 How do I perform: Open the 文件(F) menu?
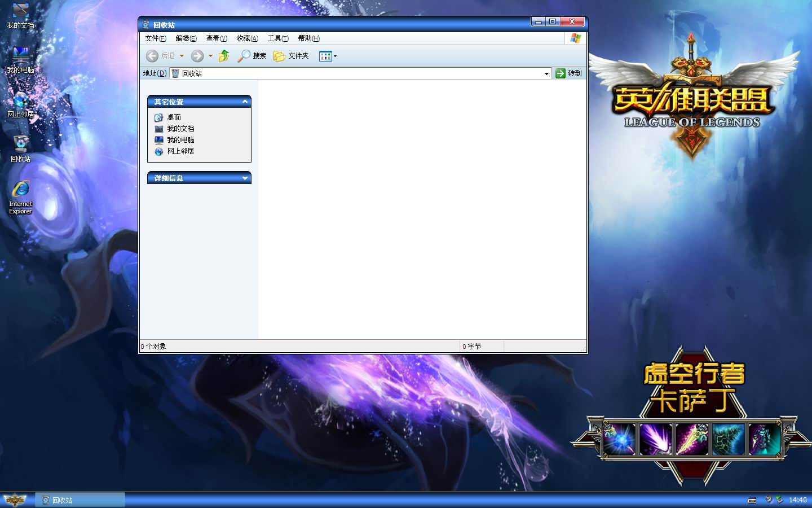tap(156, 38)
